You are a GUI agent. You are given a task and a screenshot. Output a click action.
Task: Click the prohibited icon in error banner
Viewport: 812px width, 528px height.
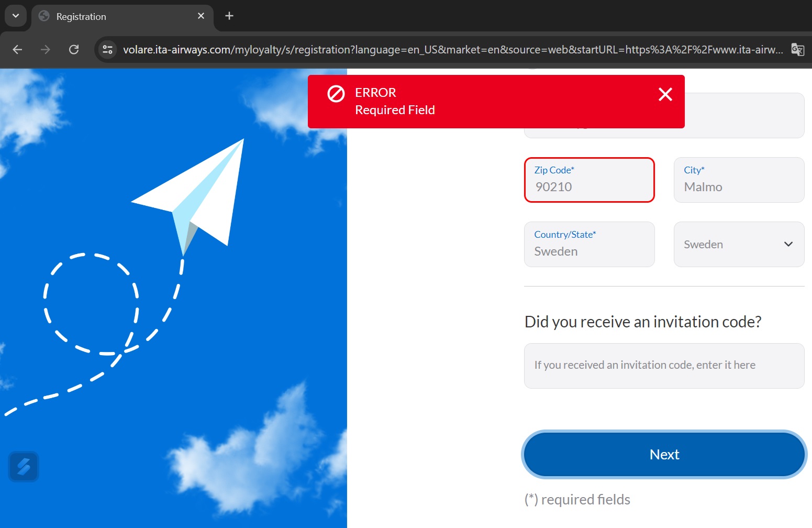coord(336,94)
